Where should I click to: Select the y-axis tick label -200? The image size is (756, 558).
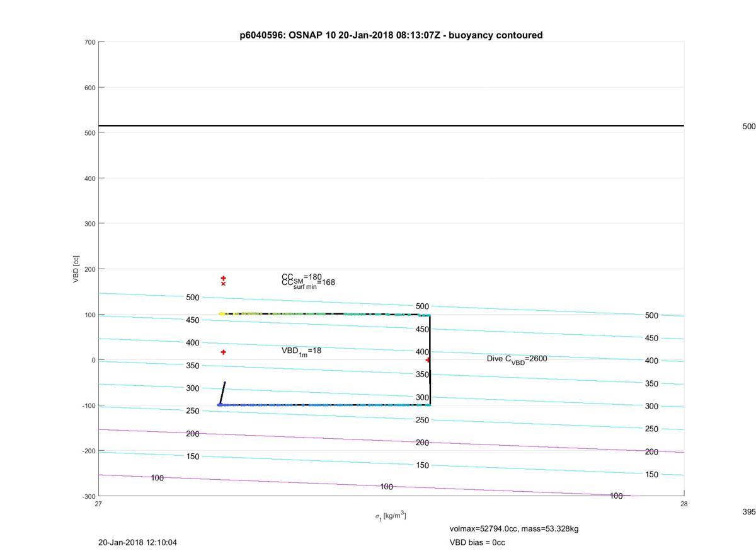coord(88,451)
